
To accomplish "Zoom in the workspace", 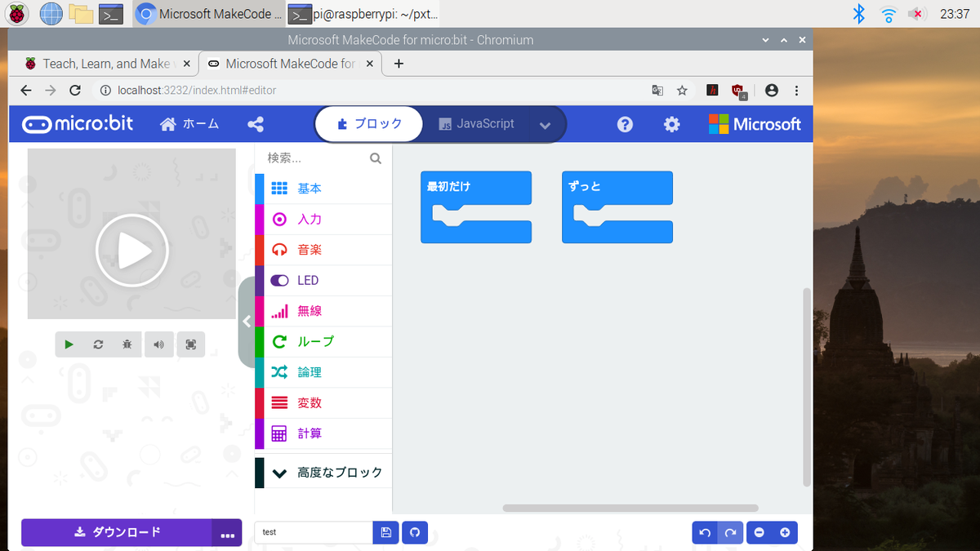I will point(785,533).
